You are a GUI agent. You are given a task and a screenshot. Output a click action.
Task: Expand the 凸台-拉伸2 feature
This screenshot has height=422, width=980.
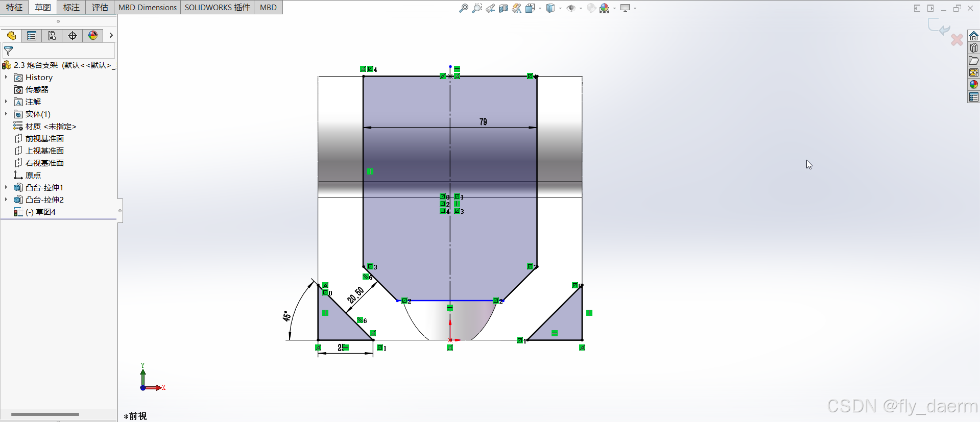tap(6, 200)
